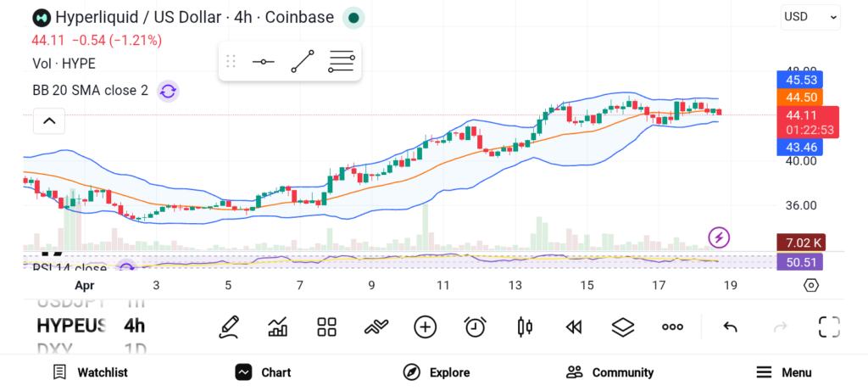Start bar replay with rewind icon
The image size is (868, 391).
tap(574, 327)
